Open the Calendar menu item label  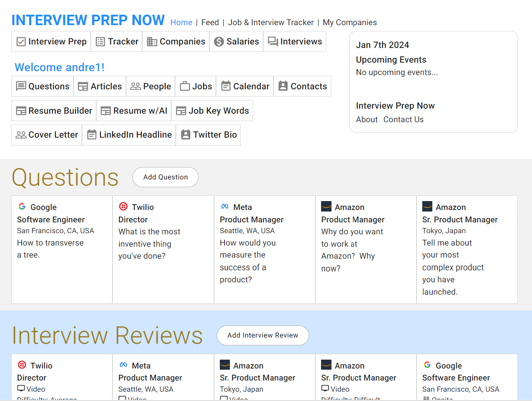pyautogui.click(x=252, y=86)
